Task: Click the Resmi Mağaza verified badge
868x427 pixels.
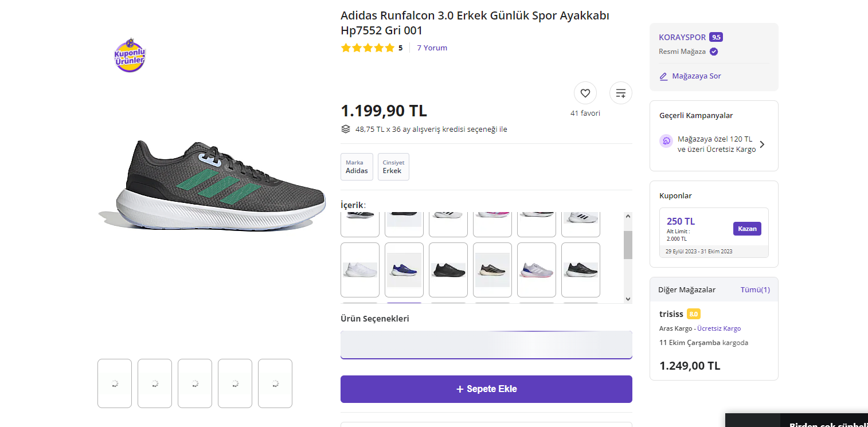Action: (x=714, y=52)
